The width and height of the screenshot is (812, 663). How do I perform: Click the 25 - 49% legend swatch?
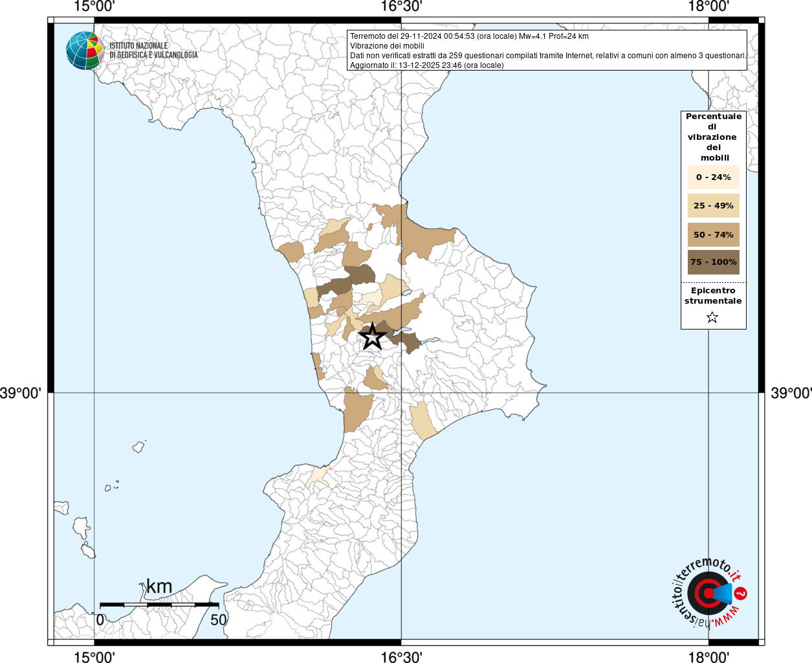(x=713, y=206)
